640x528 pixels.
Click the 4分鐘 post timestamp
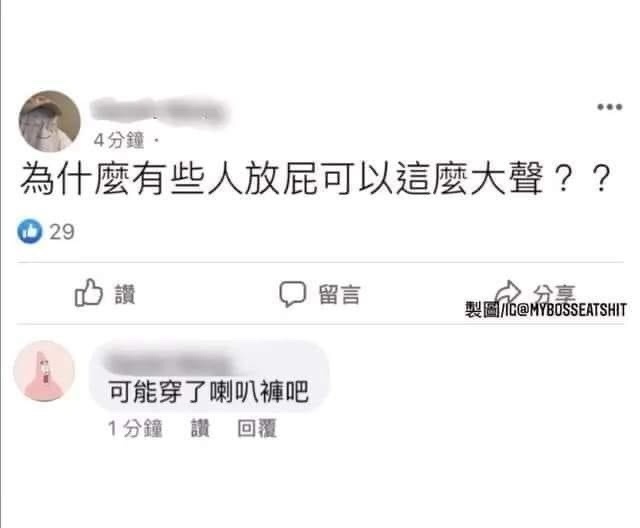[119, 141]
